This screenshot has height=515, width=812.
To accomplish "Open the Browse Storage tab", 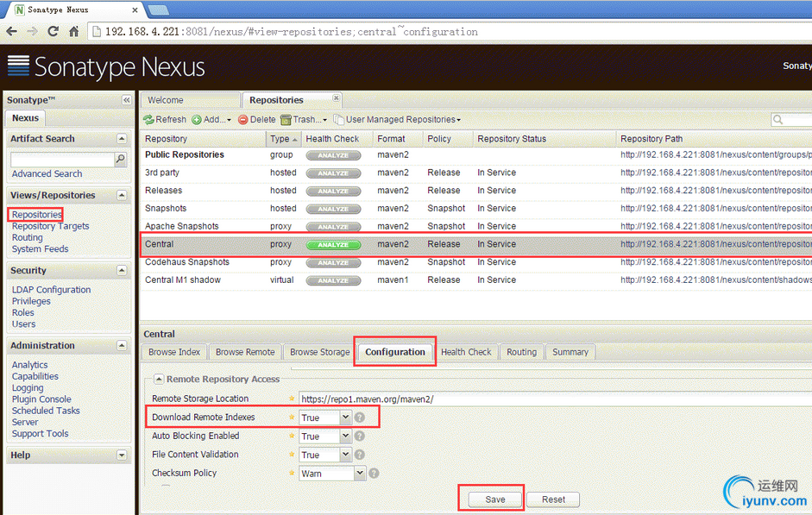I will (319, 352).
